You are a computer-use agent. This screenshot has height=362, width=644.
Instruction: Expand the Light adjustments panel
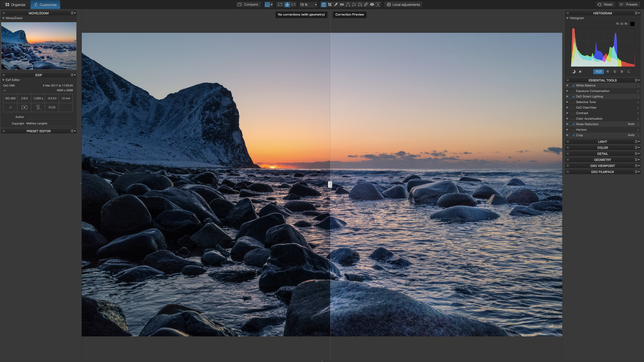[x=602, y=141]
